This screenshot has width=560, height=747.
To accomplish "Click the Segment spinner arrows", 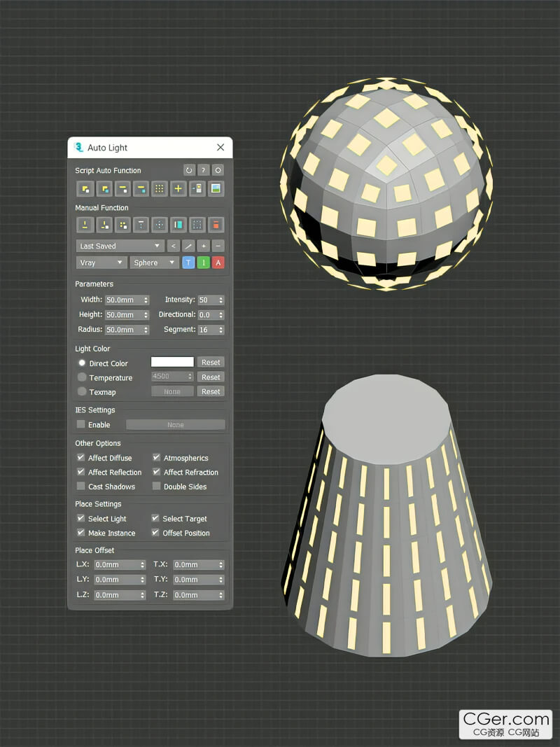I will pyautogui.click(x=221, y=330).
